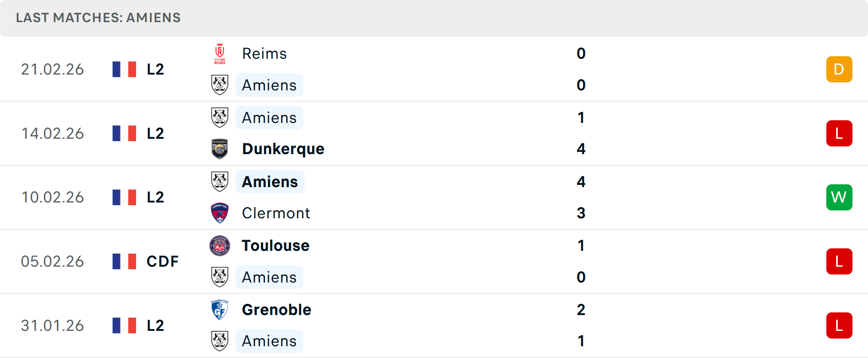
Task: Click the Amiens logo beside Reims match
Action: (x=220, y=85)
